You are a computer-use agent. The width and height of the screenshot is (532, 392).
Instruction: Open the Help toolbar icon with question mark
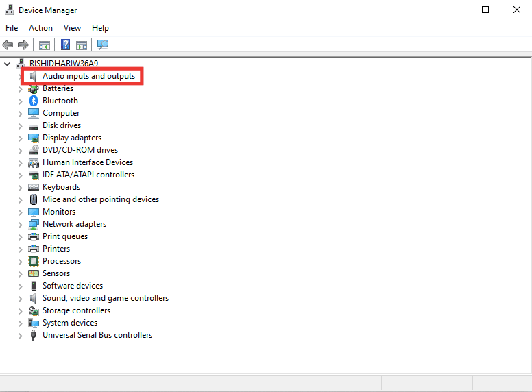66,45
